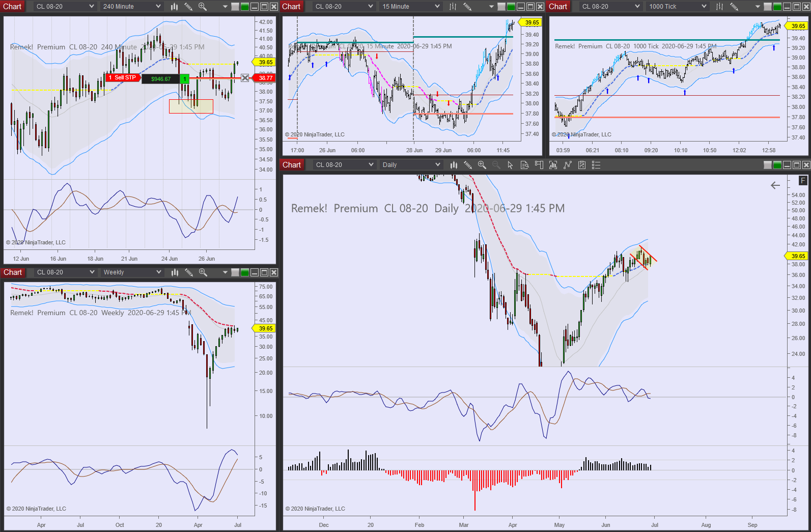Viewport: 811px width, 532px height.
Task: Click the yellow rectangle drawn on 240 Minute chart
Action: pos(191,106)
